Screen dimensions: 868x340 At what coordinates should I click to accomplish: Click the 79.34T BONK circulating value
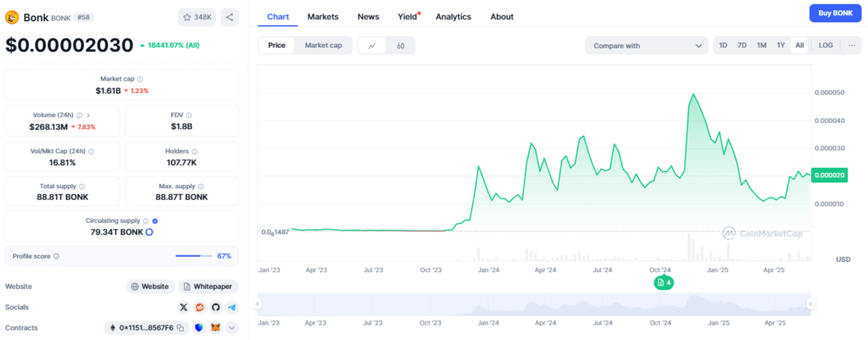click(117, 232)
